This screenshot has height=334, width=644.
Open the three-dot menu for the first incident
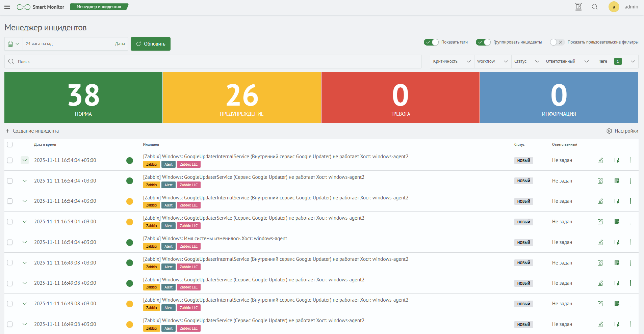coord(630,160)
